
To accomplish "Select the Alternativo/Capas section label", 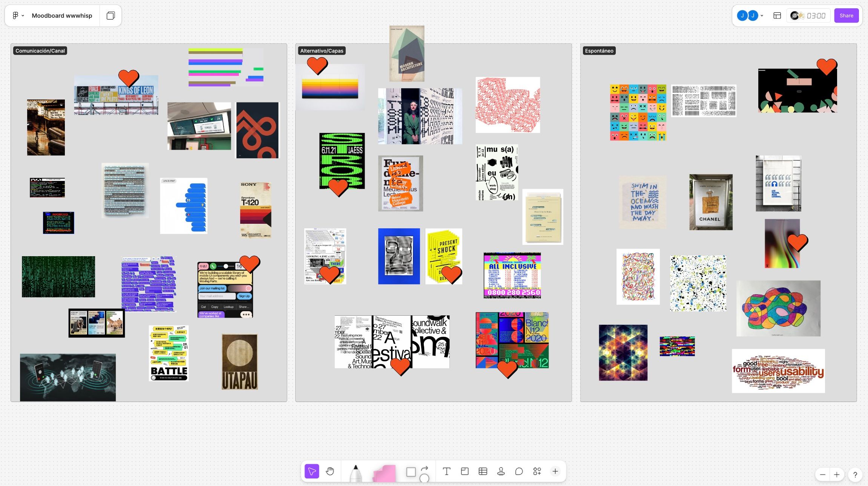I will [x=322, y=50].
